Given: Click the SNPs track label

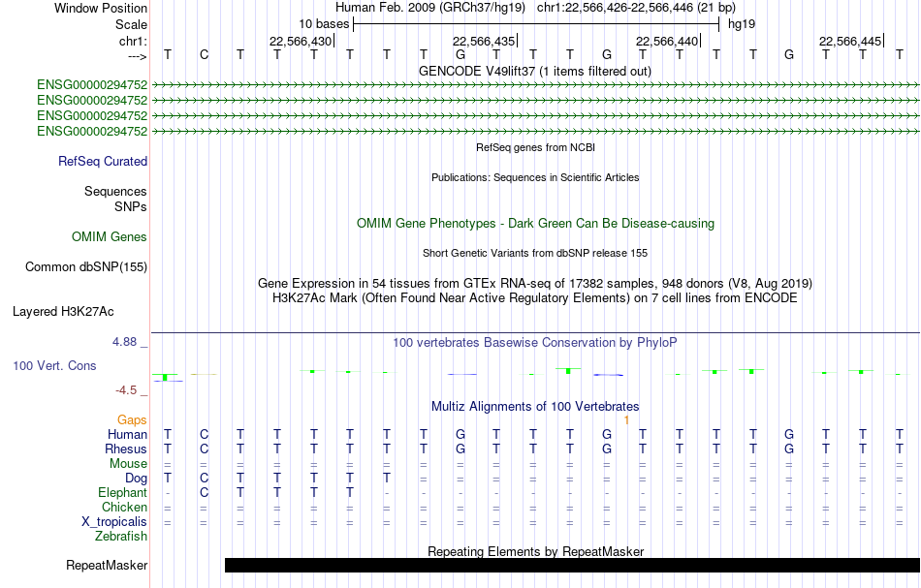Looking at the screenshot, I should 131,206.
